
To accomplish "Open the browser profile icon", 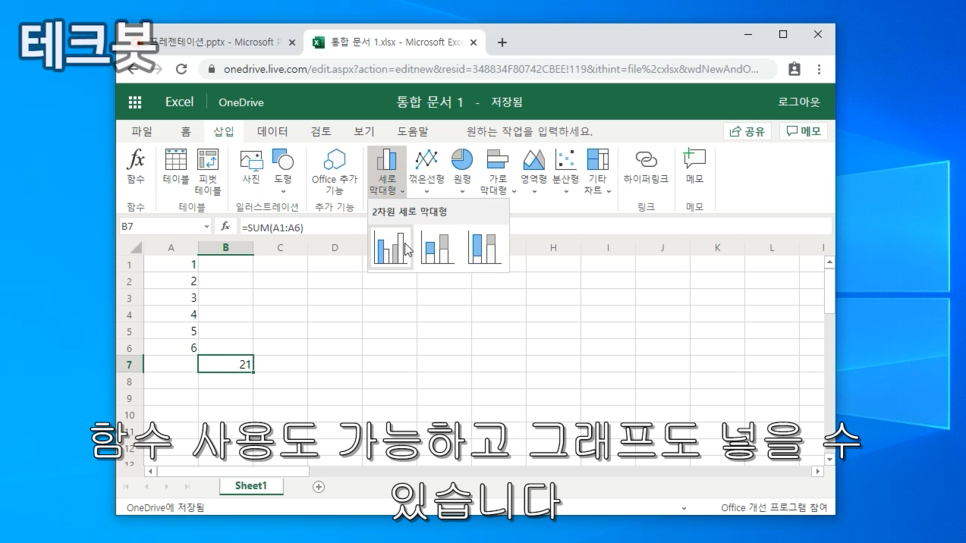I will 794,69.
